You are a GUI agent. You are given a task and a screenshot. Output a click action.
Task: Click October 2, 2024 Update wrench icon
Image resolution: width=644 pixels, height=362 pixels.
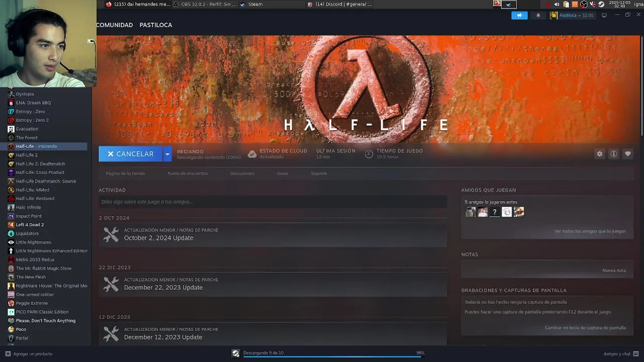pyautogui.click(x=111, y=234)
